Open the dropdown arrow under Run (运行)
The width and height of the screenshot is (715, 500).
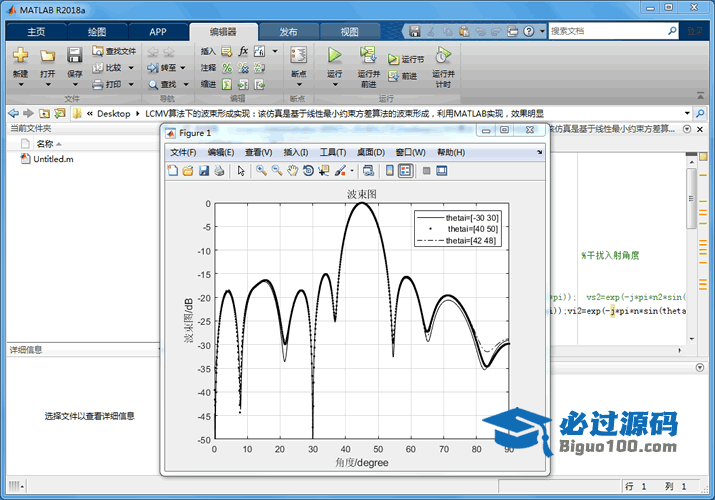pyautogui.click(x=335, y=85)
